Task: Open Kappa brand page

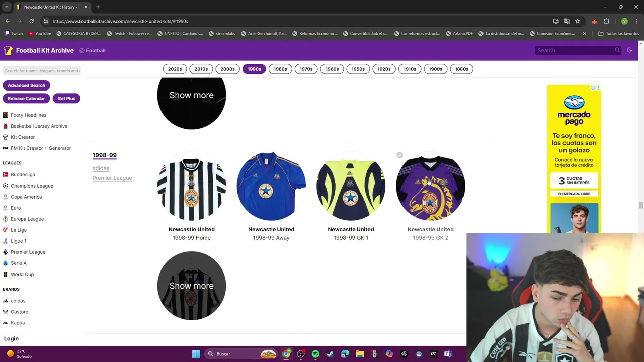Action: coord(18,323)
